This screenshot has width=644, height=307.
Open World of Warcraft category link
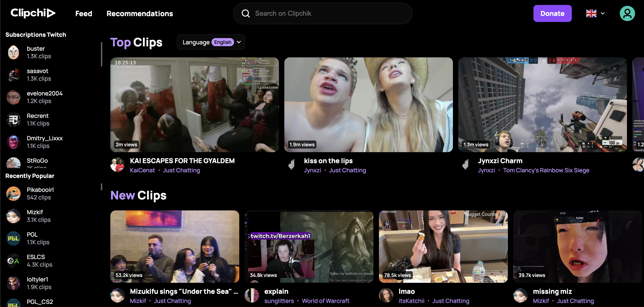[326, 301]
